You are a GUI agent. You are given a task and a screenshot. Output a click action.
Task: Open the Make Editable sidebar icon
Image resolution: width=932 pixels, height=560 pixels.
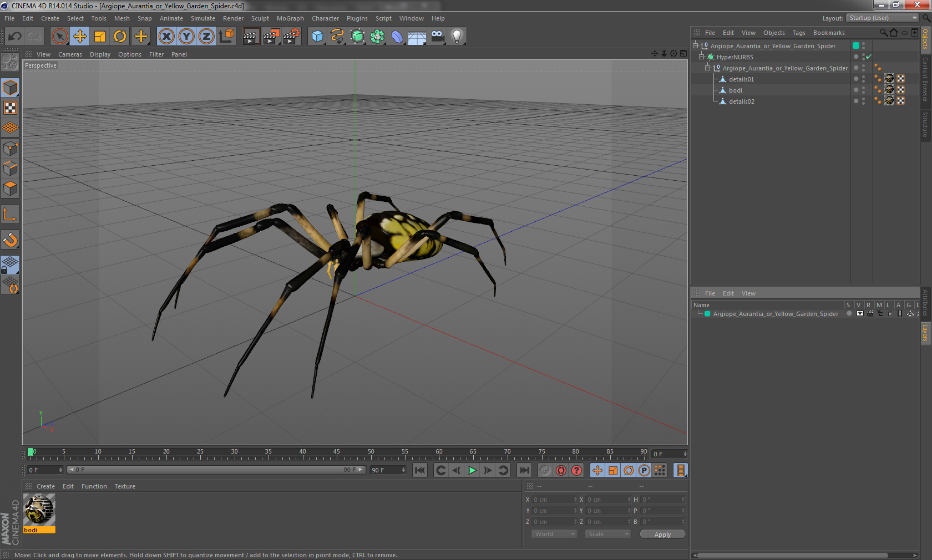[x=11, y=62]
